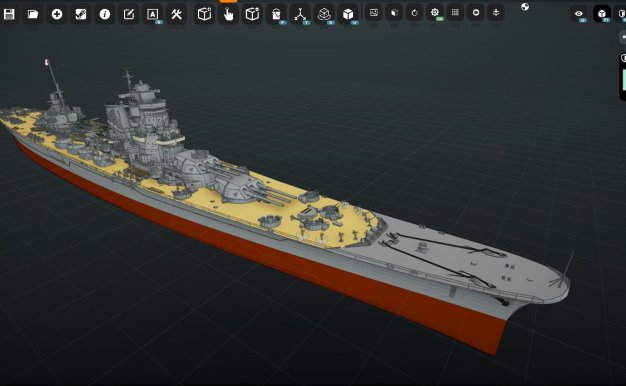626x386 pixels.
Task: Open the gear settings icon
Action: click(x=435, y=13)
